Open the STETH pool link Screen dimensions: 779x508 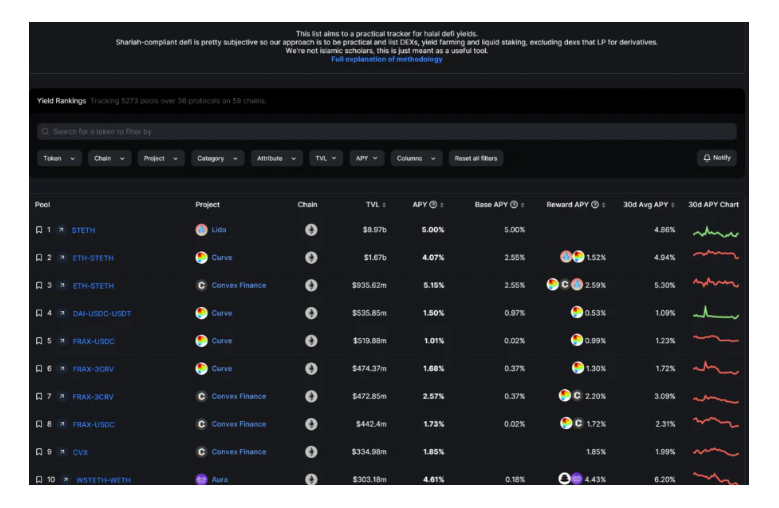[x=83, y=230]
